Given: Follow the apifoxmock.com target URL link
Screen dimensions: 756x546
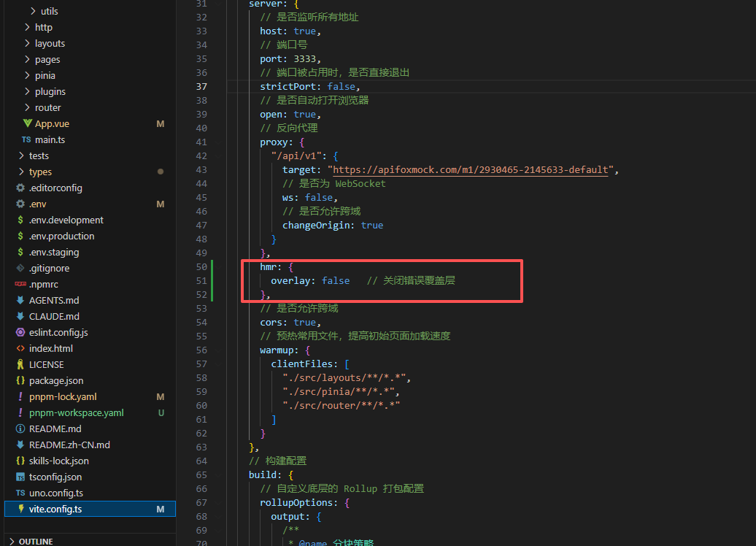Looking at the screenshot, I should point(470,170).
